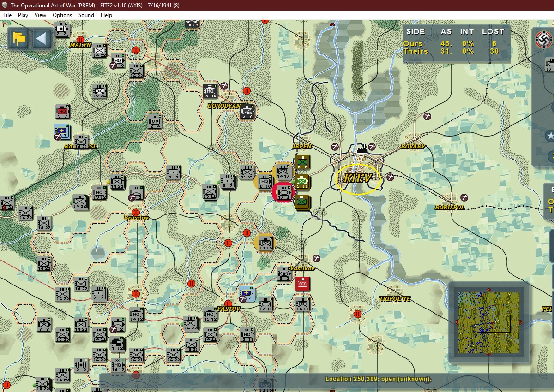Click the minimap right scroll arrow
This screenshot has width=554, height=392.
tap(521, 322)
